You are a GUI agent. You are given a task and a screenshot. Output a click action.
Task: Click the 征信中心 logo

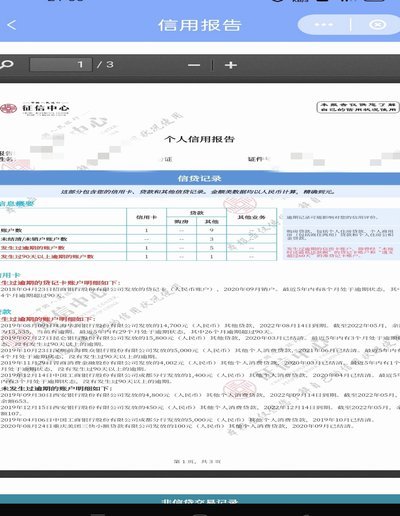coord(35,108)
